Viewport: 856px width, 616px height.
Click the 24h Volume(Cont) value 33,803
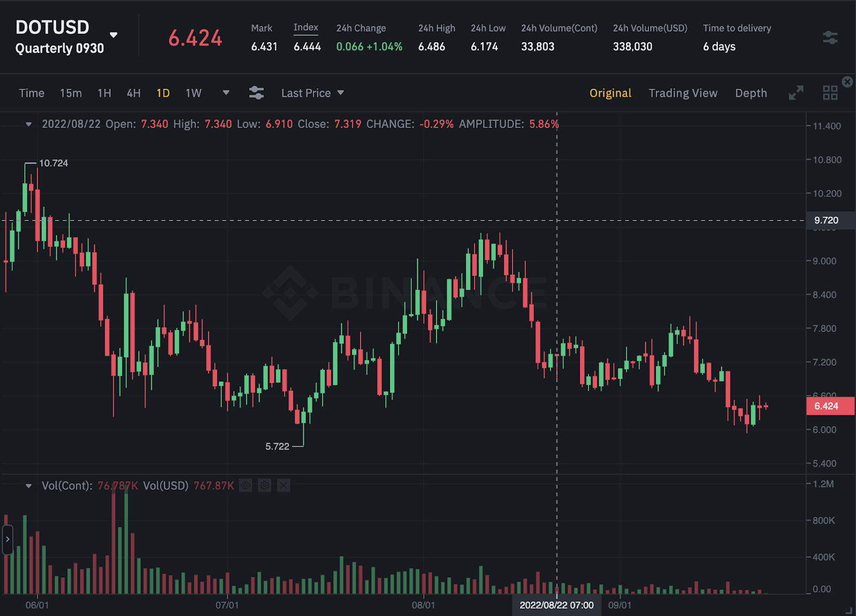point(538,47)
